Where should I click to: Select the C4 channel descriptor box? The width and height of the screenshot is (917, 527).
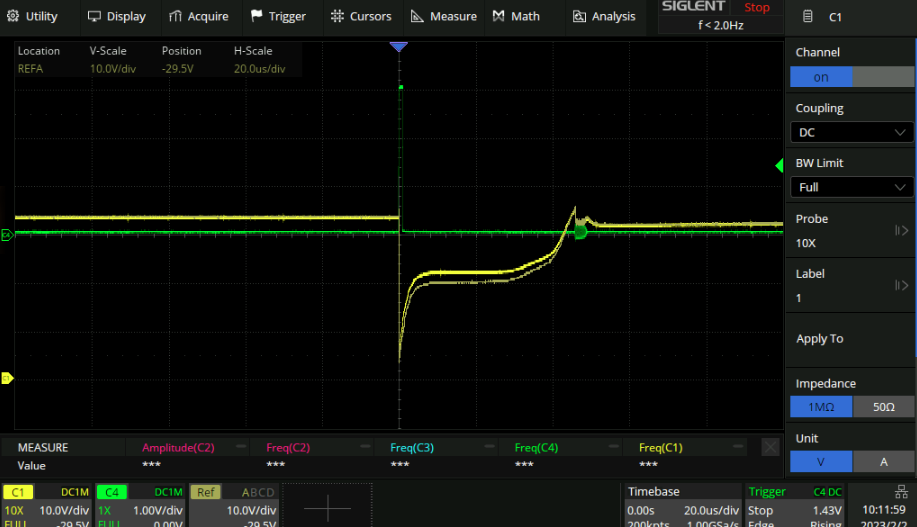140,505
